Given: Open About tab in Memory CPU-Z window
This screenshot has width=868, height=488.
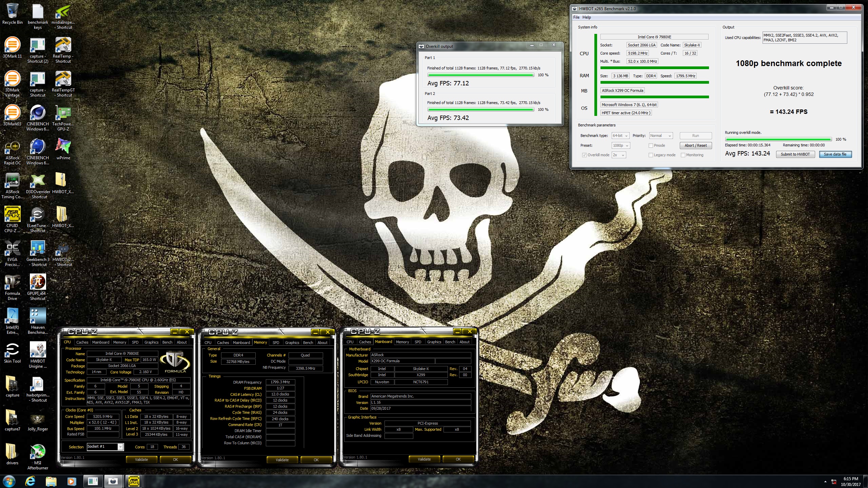Looking at the screenshot, I should coord(322,343).
